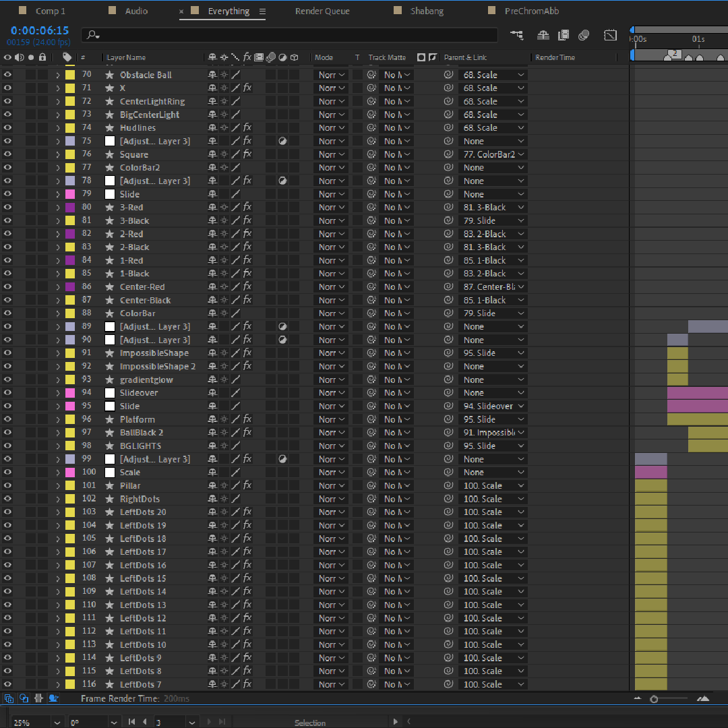728x728 pixels.
Task: Click the timeline marker labeled 2
Action: tap(675, 55)
